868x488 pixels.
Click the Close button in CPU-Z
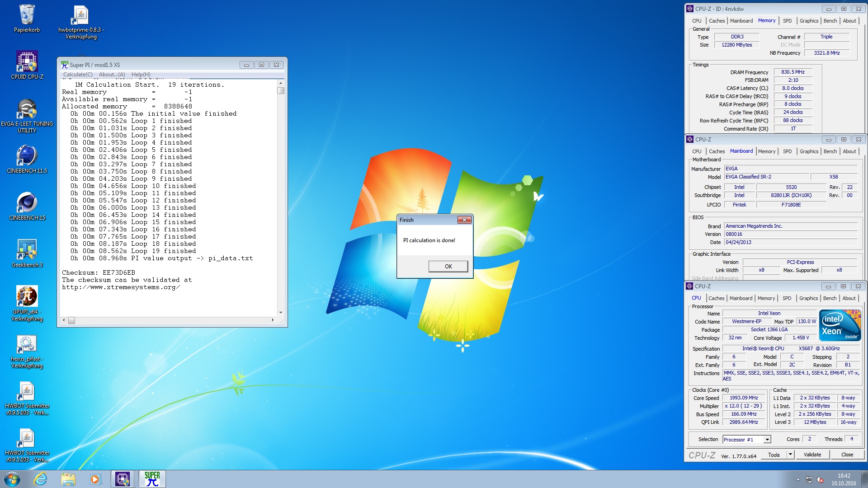click(847, 455)
